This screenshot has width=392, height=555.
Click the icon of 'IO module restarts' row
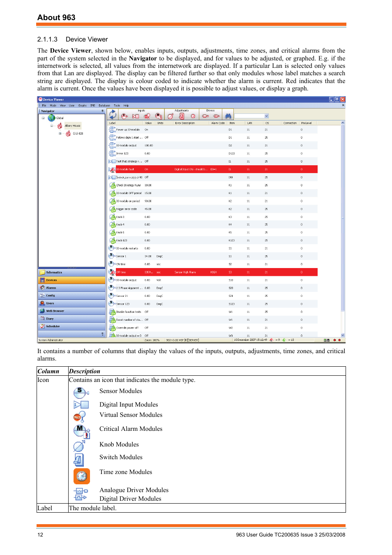pos(111,248)
